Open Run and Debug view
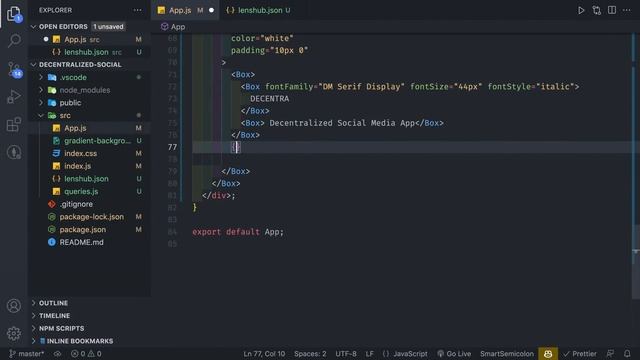 (14, 97)
